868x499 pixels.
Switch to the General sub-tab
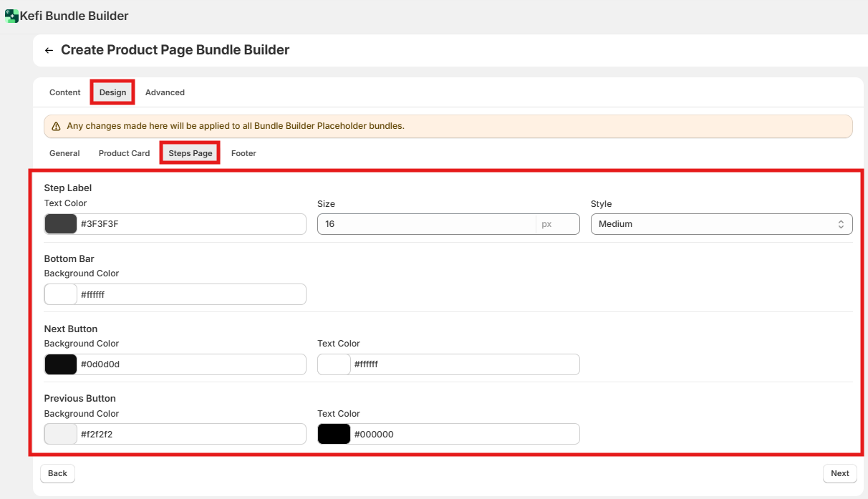click(64, 153)
